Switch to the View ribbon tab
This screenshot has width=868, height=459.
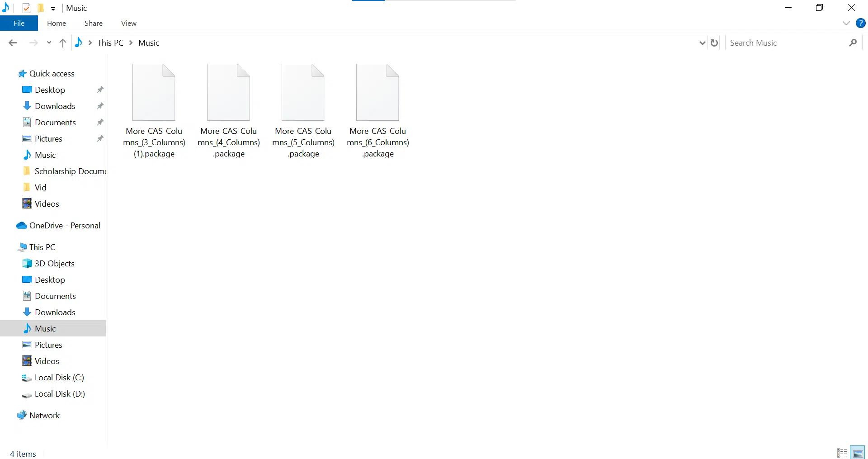click(128, 23)
